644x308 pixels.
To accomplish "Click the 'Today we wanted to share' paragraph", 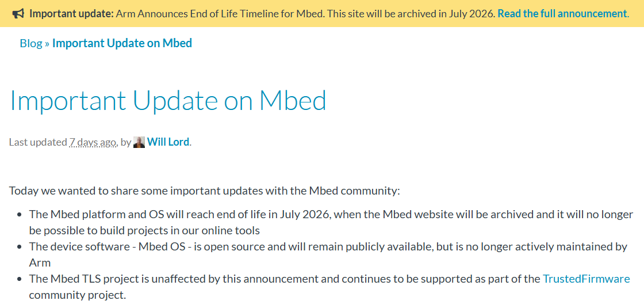I will (204, 191).
